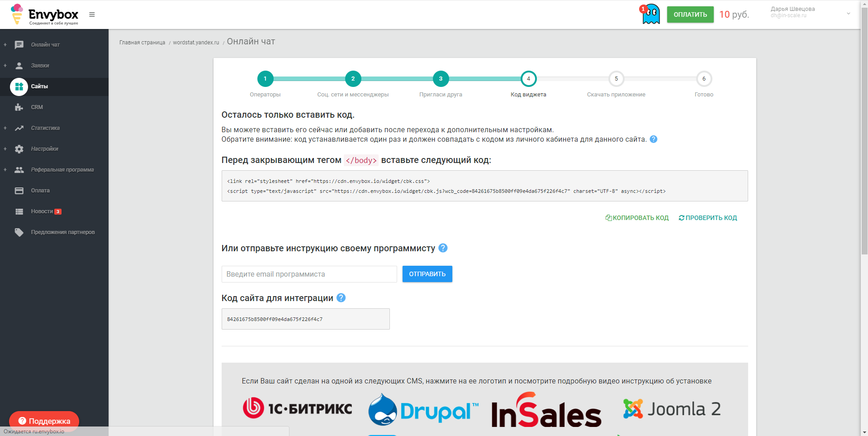Select step 4 Код виджета

[x=528, y=79]
